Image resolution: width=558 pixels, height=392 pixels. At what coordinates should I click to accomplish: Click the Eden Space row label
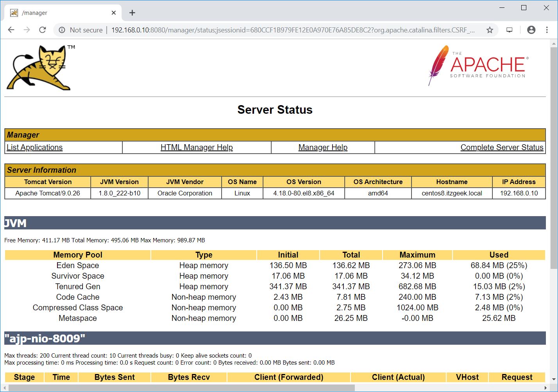pos(78,265)
